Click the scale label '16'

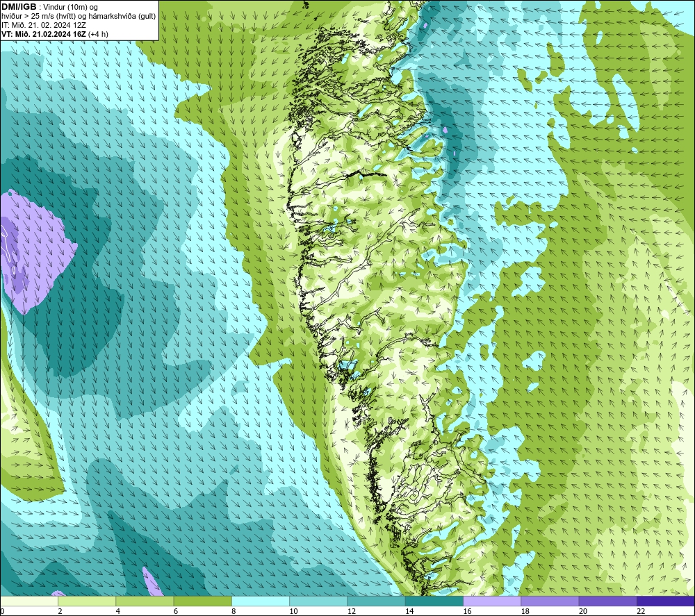467,611
